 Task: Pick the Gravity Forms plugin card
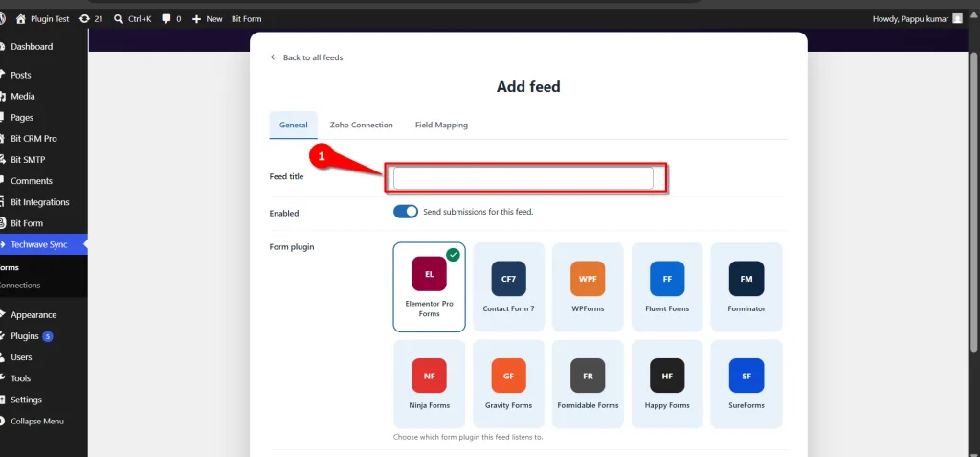[509, 384]
